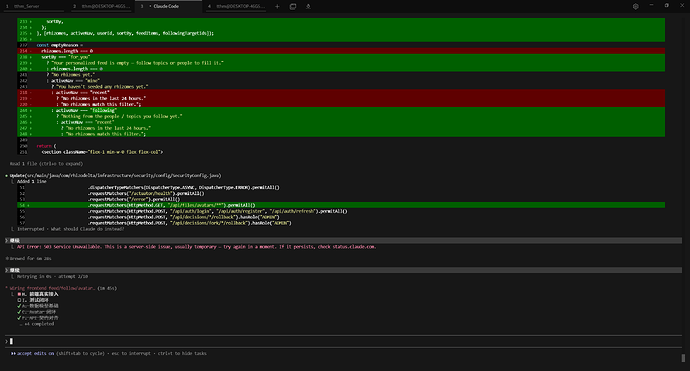Click '+4 completed' text in task list
The height and width of the screenshot is (371, 690).
[39, 324]
